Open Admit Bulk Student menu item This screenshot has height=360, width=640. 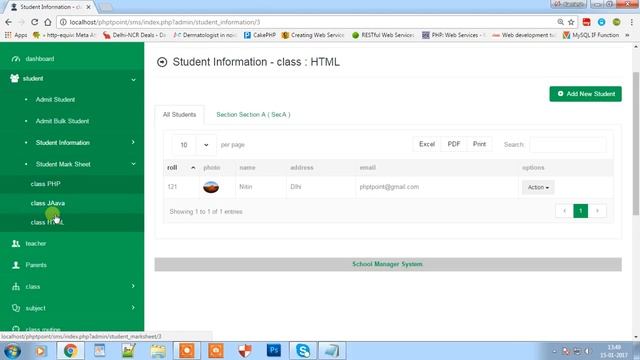[62, 121]
